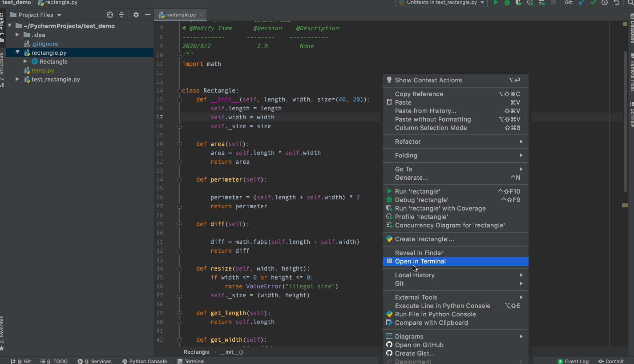634x364 pixels.
Task: Select .gitignore in the project tree
Action: 45,44
